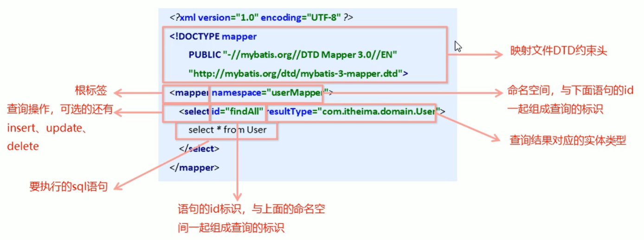Click the closing </mapper> tag
Viewport: 644px width, 240px height.
pyautogui.click(x=194, y=167)
